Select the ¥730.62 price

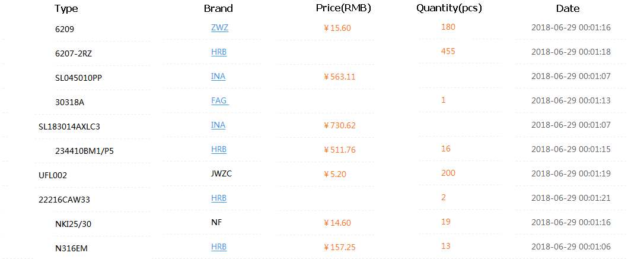[x=340, y=125]
